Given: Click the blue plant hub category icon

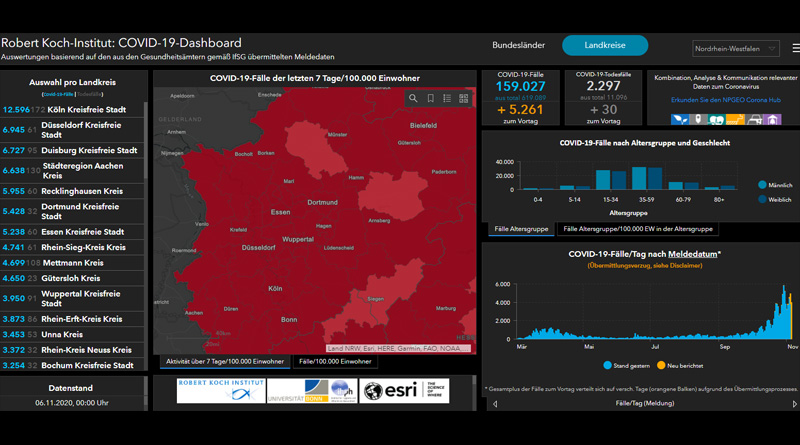Looking at the screenshot, I should [x=679, y=119].
